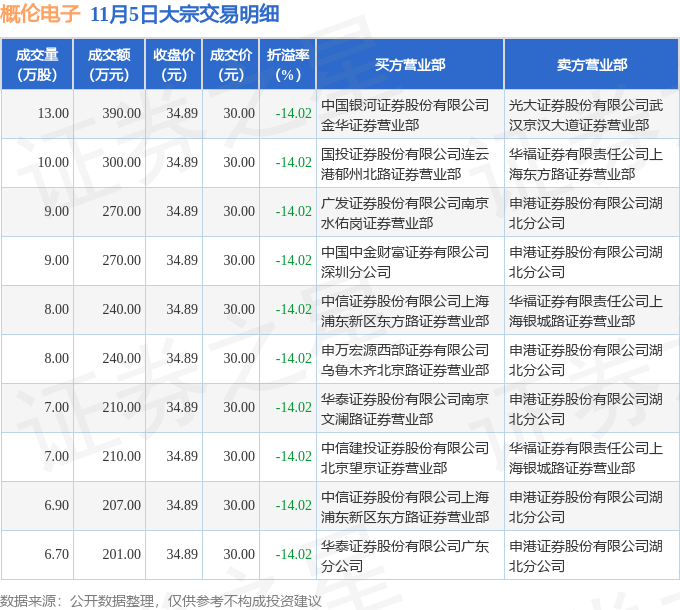Select the 卖方营业部 column header
This screenshot has height=610, width=680.
[592, 65]
